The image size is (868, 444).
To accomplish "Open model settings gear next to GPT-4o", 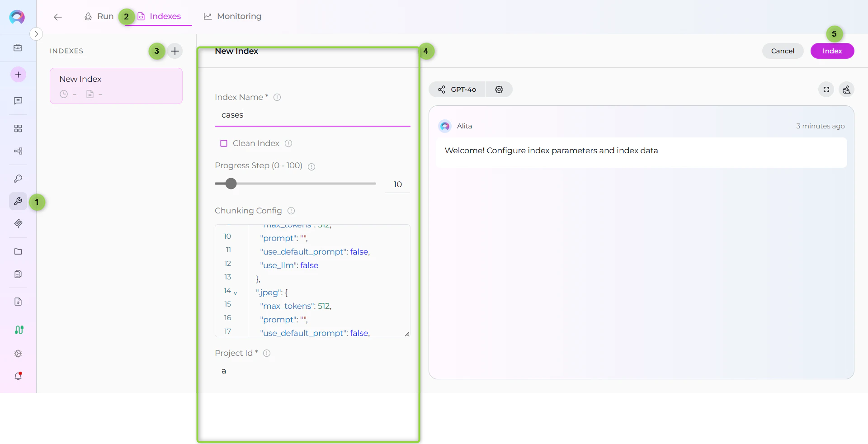I will [499, 90].
